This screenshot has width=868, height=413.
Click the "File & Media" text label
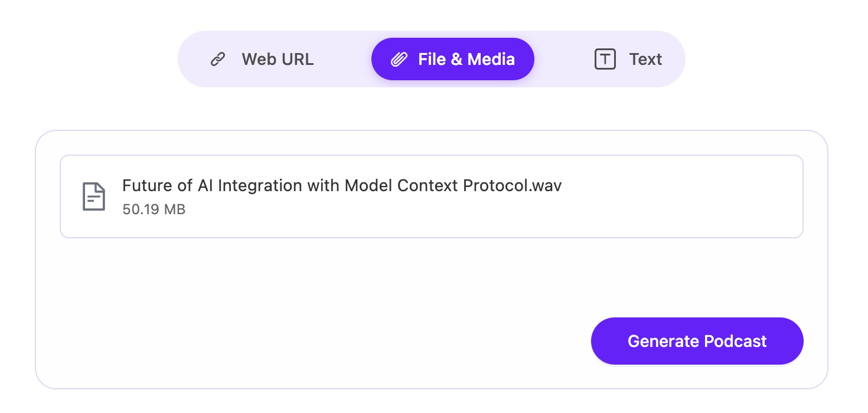coord(466,60)
